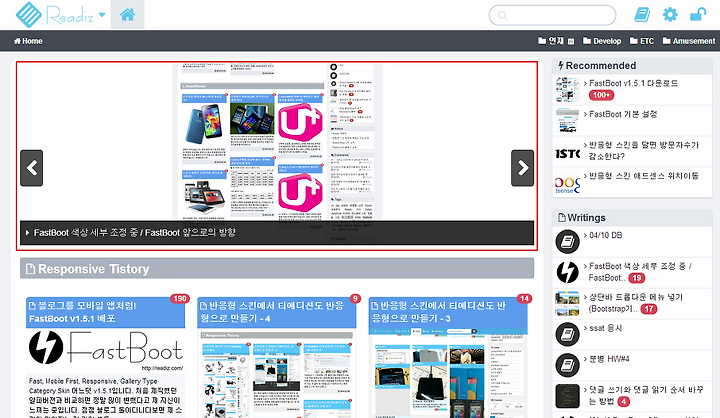Image resolution: width=720 pixels, height=418 pixels.
Task: Click book icon beside ssat 응시
Action: pos(568,334)
